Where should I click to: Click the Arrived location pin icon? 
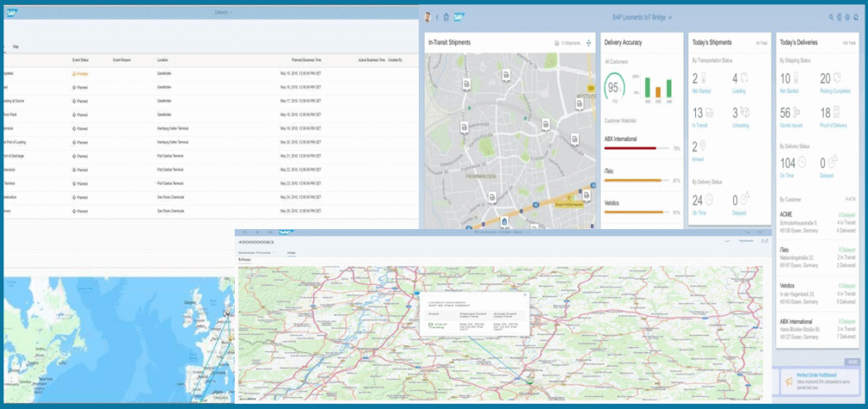pyautogui.click(x=703, y=146)
